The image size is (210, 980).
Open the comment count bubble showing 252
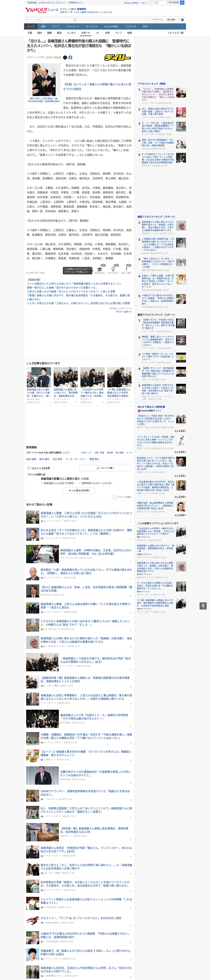pos(50,57)
